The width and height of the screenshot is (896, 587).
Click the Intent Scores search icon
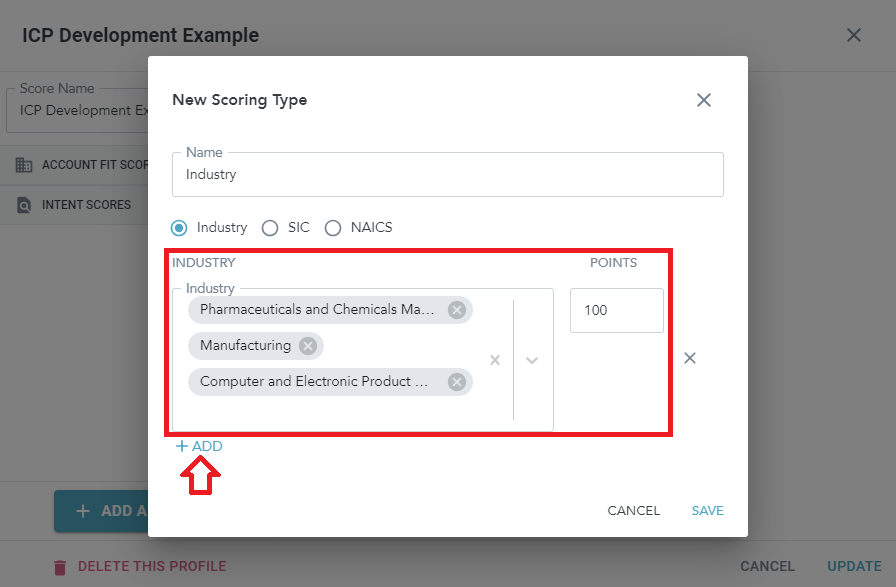point(24,205)
